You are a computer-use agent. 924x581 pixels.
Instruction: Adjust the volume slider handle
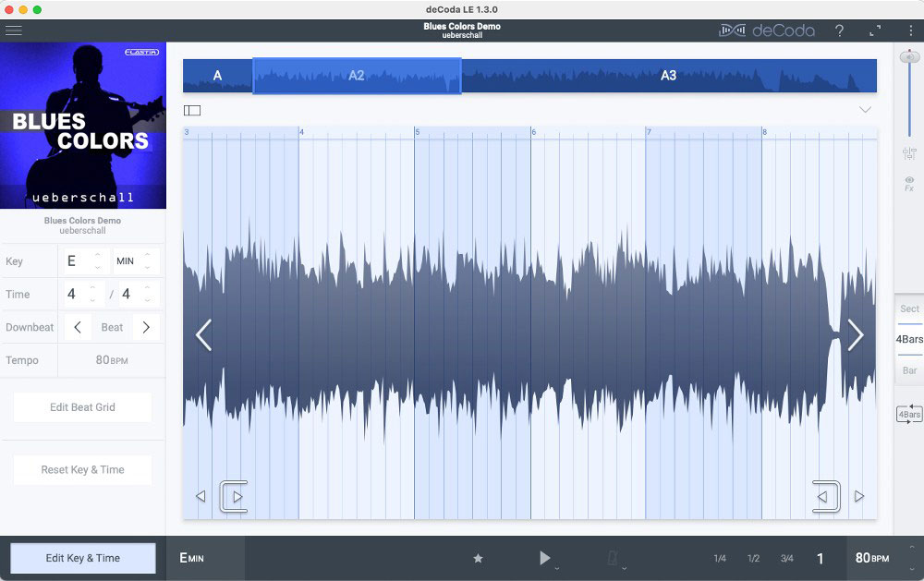[x=909, y=57]
